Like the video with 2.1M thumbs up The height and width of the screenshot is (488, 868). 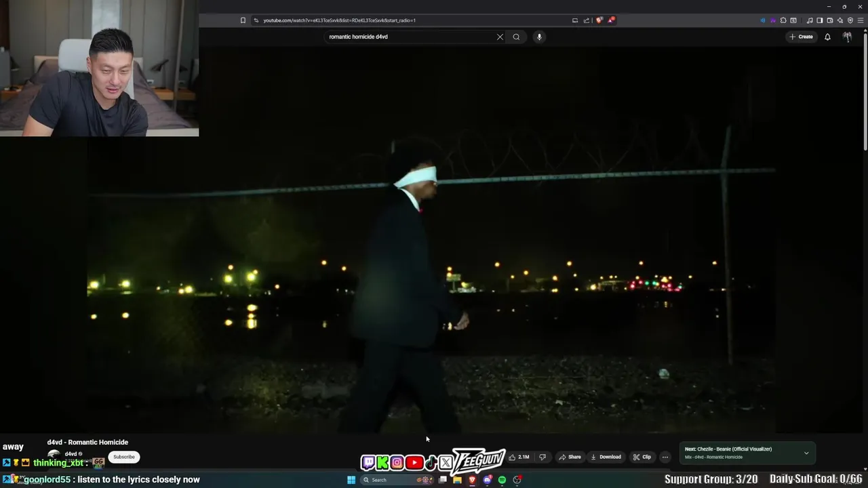coord(519,457)
